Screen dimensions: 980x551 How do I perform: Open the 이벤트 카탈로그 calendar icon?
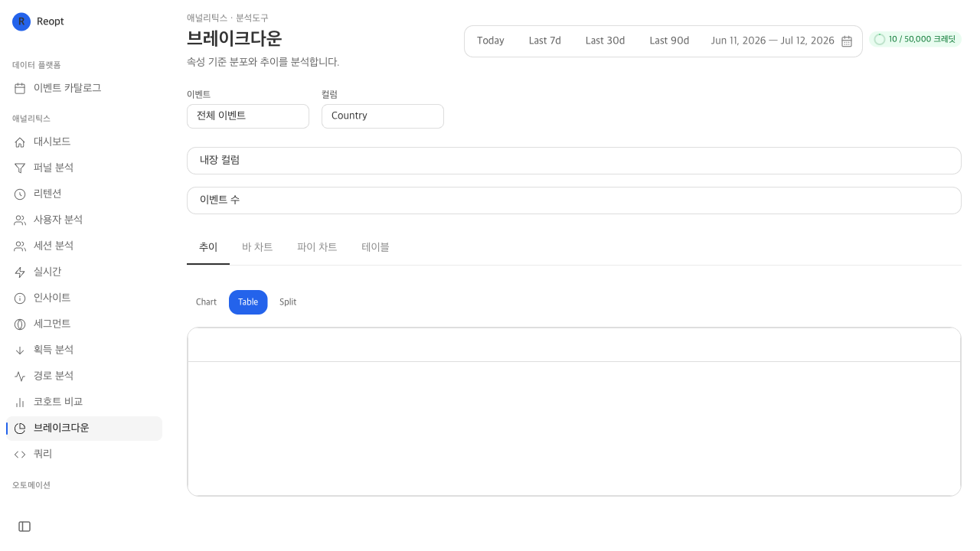pos(20,89)
